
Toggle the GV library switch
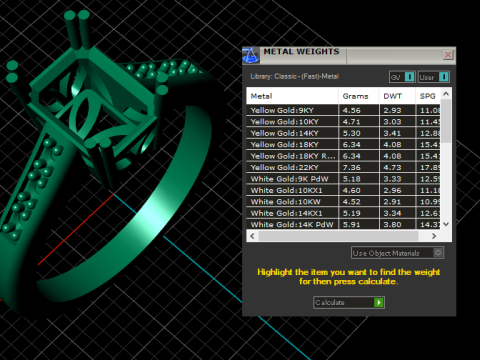coord(402,77)
